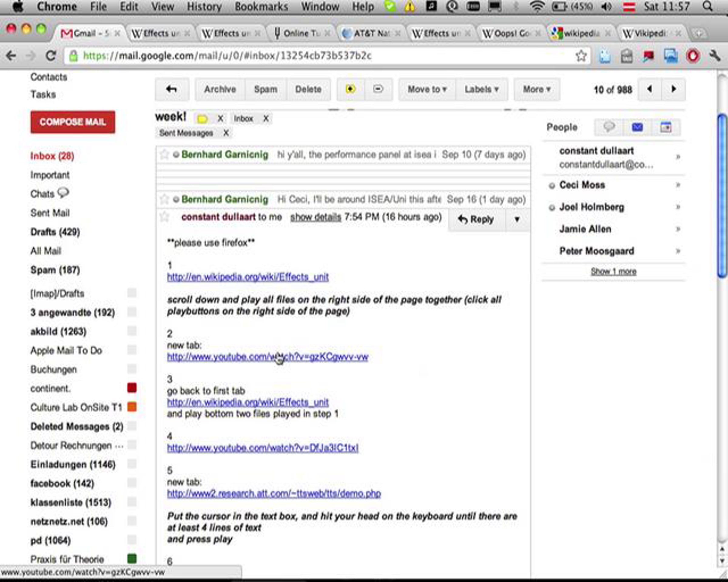The width and height of the screenshot is (728, 582).
Task: Expand Ceci Moss contact chevron
Action: (x=678, y=185)
